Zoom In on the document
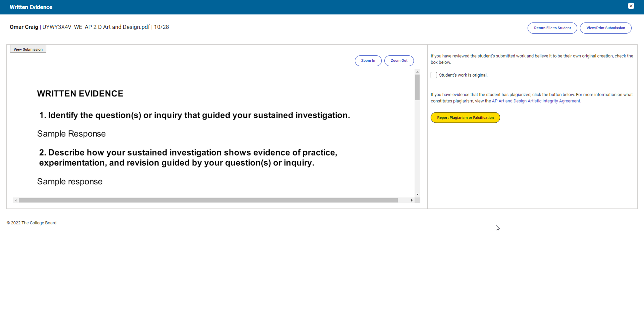644x318 pixels. [368, 61]
